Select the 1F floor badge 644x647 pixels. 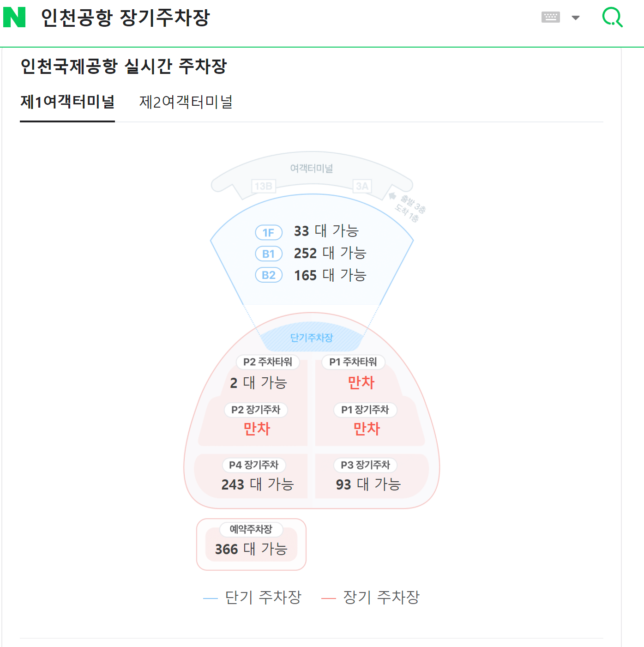coord(268,232)
